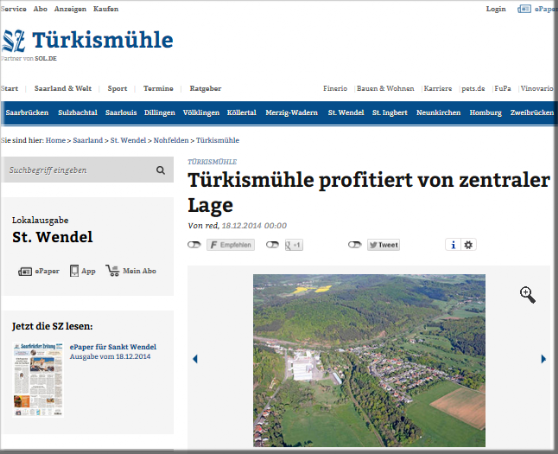
Task: Show next gallery image arrow
Action: coord(543,359)
